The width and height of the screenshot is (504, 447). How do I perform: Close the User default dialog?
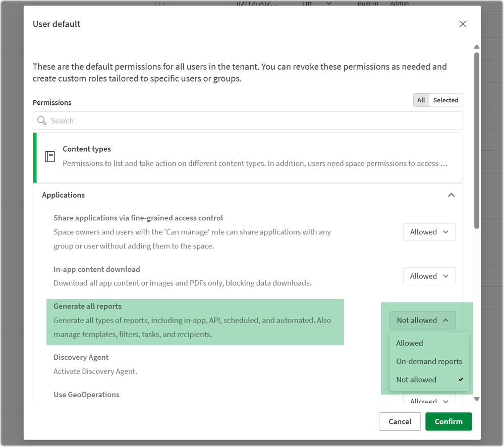[463, 24]
